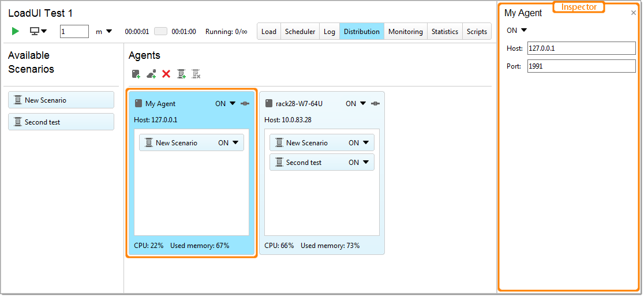Click the add scenario to agent icon
Image resolution: width=644 pixels, height=297 pixels.
(x=181, y=74)
